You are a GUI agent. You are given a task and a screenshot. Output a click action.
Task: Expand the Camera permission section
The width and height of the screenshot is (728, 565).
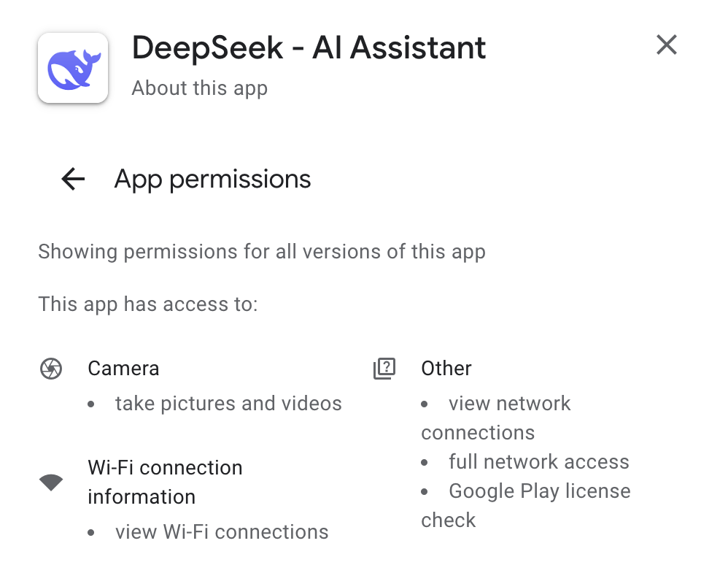coord(123,369)
